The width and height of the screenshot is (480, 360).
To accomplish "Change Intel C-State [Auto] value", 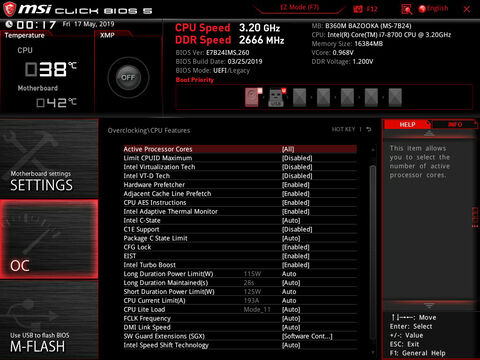I will click(x=291, y=220).
